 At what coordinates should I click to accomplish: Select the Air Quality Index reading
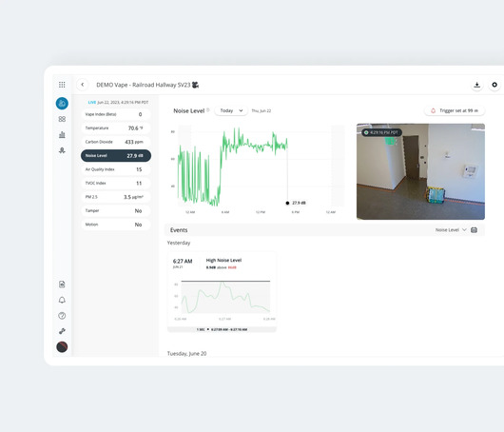(x=116, y=169)
